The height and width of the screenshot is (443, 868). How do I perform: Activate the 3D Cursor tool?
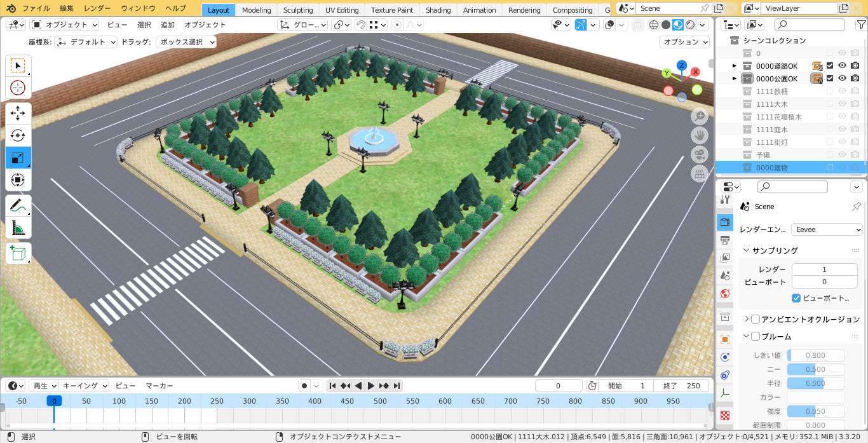[18, 88]
